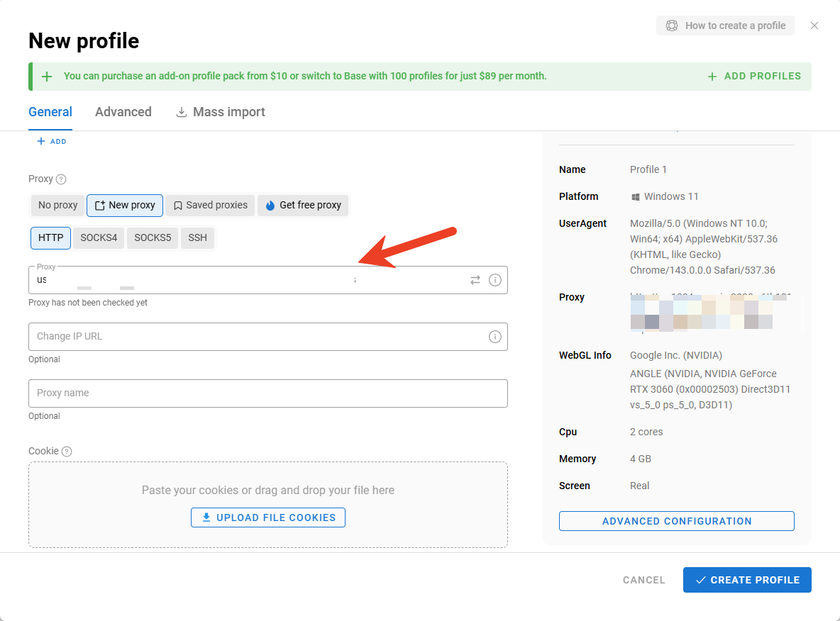Click help icon next to Proxy label
This screenshot has height=621, width=840.
[61, 179]
